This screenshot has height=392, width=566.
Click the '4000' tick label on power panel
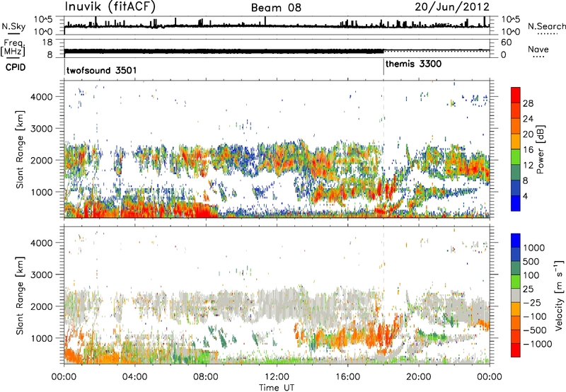[x=42, y=97]
